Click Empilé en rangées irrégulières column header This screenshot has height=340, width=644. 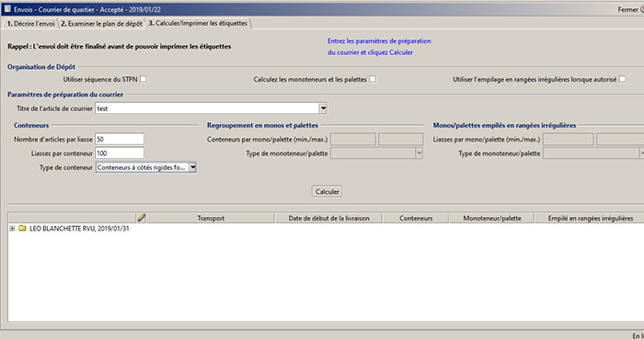[x=591, y=218]
